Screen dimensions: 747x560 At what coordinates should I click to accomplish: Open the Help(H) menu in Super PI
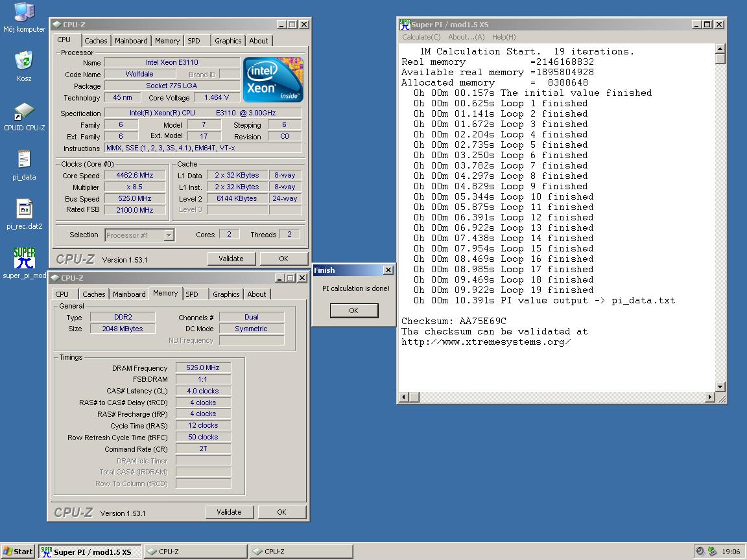(x=504, y=37)
